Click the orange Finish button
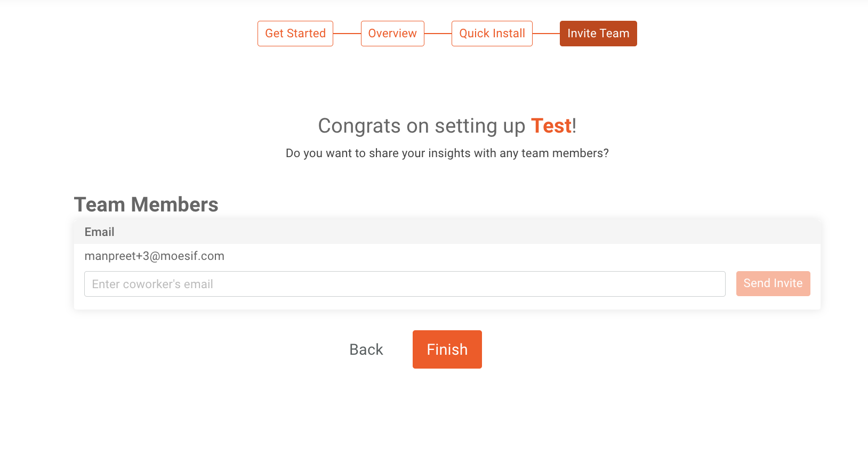Screen dimensions: 868x473 coord(447,349)
